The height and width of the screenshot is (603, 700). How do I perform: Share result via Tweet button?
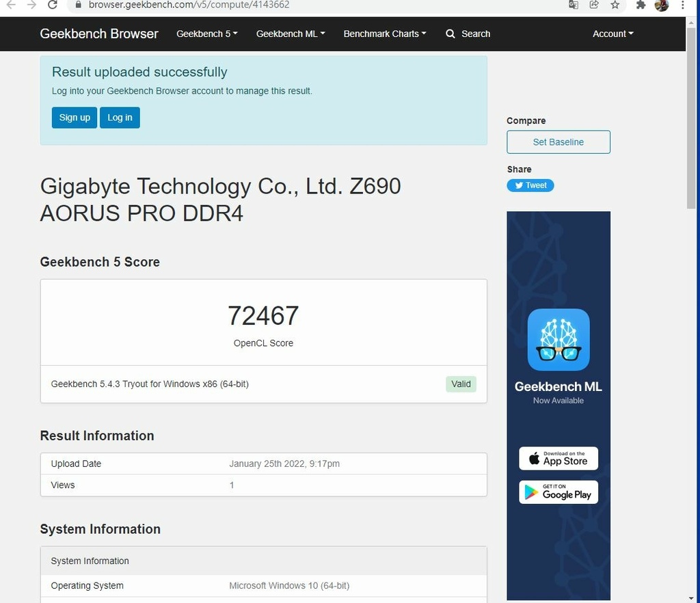tap(530, 185)
